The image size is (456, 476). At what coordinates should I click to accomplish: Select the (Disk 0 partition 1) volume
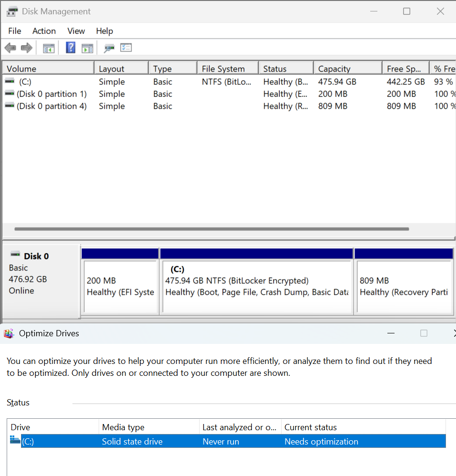[x=51, y=94]
